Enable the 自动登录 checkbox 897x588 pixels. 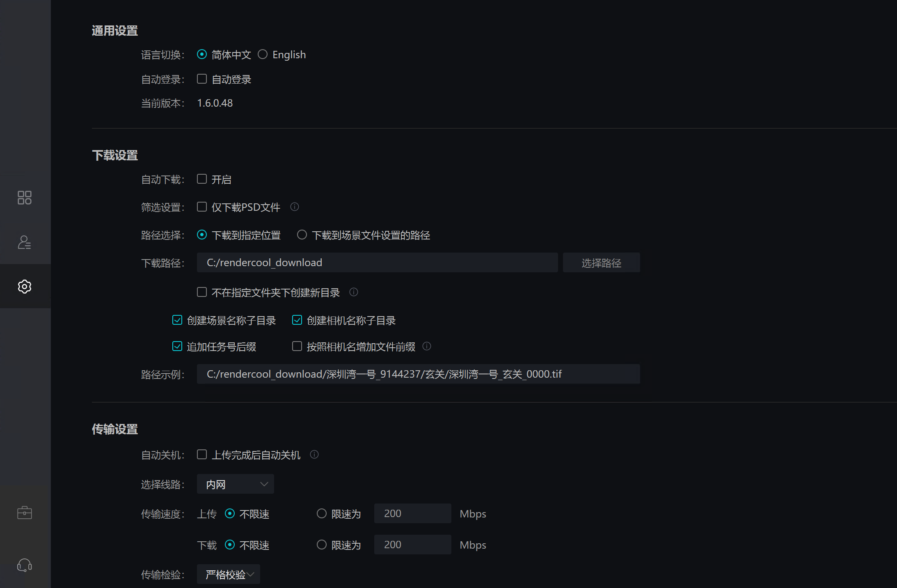[201, 79]
